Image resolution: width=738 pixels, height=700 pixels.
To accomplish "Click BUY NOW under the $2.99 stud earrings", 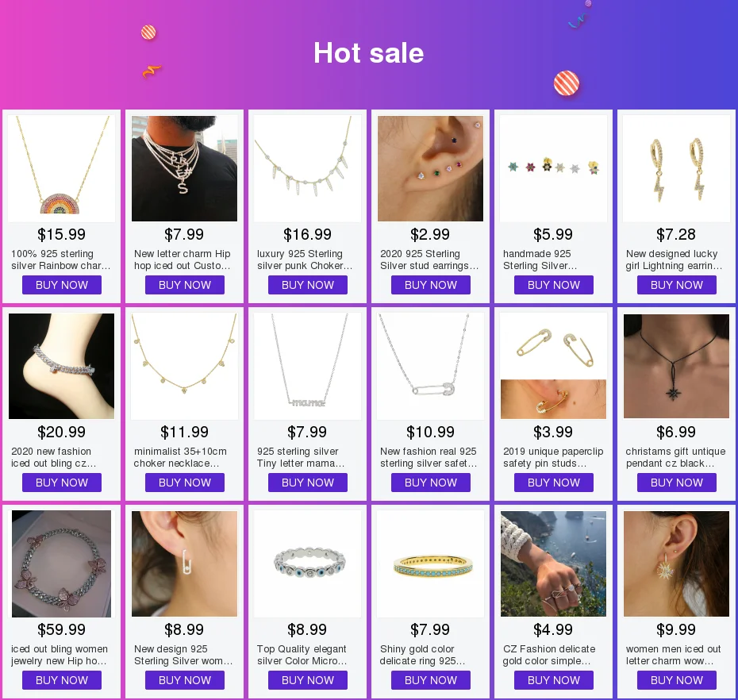I will (431, 285).
